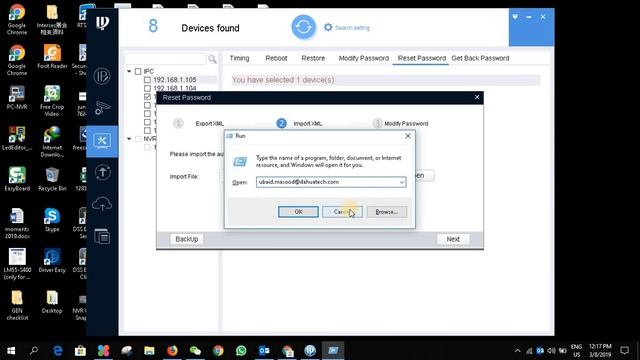Open Search setting link
The image size is (640, 360).
pos(347,28)
